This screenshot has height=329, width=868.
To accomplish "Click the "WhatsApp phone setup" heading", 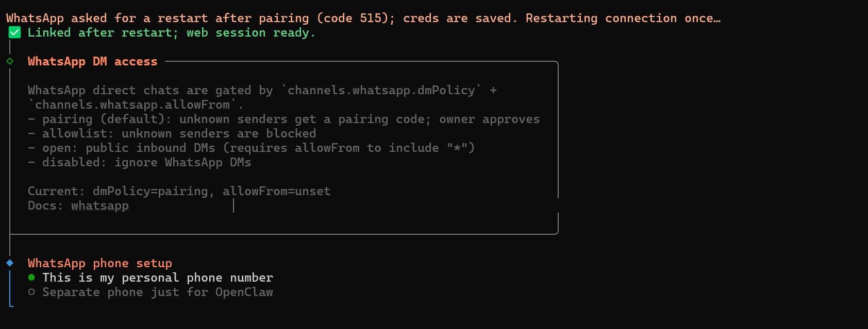I will pyautogui.click(x=100, y=263).
